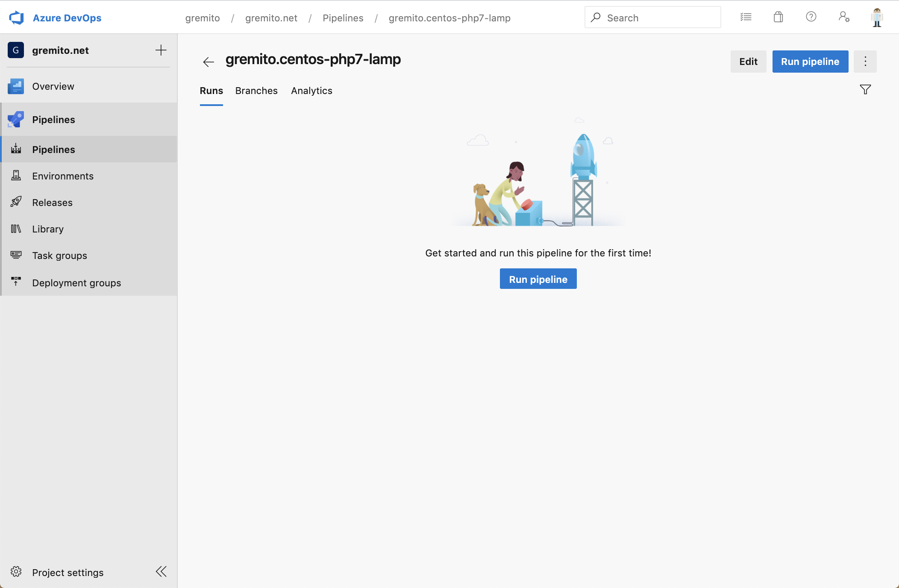The width and height of the screenshot is (899, 588).
Task: Open the Marketplace shopping bag icon
Action: tap(778, 17)
